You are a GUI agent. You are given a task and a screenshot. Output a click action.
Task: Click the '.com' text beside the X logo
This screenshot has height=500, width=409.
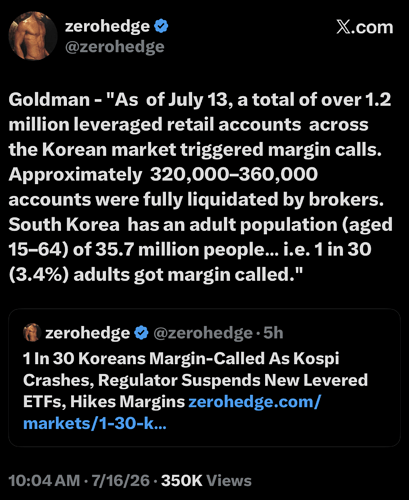pos(372,28)
